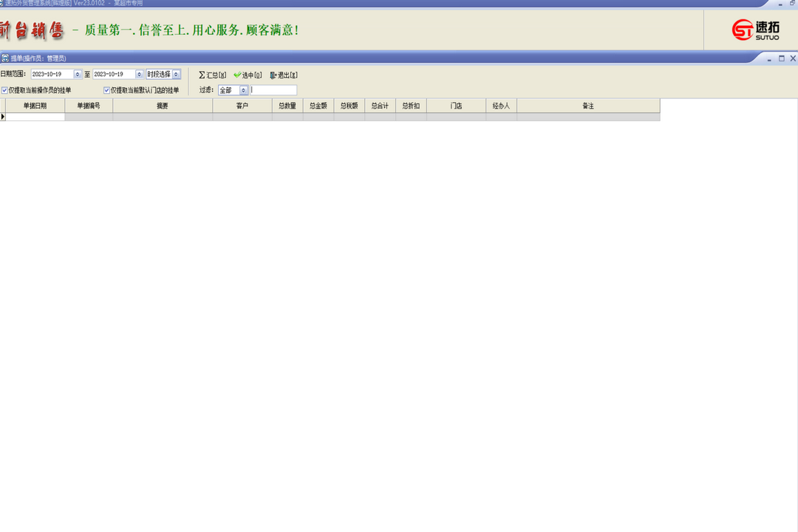The image size is (798, 532).
Task: Sort by 总金额 column header
Action: coord(318,106)
